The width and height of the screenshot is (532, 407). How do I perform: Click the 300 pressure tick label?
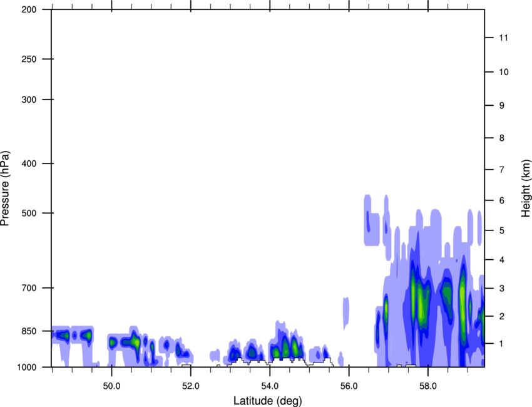coord(29,100)
